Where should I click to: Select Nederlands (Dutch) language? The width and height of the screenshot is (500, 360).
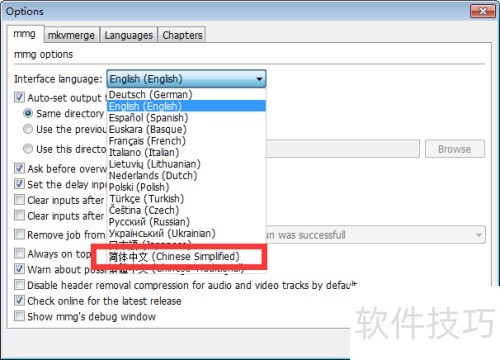click(x=186, y=175)
